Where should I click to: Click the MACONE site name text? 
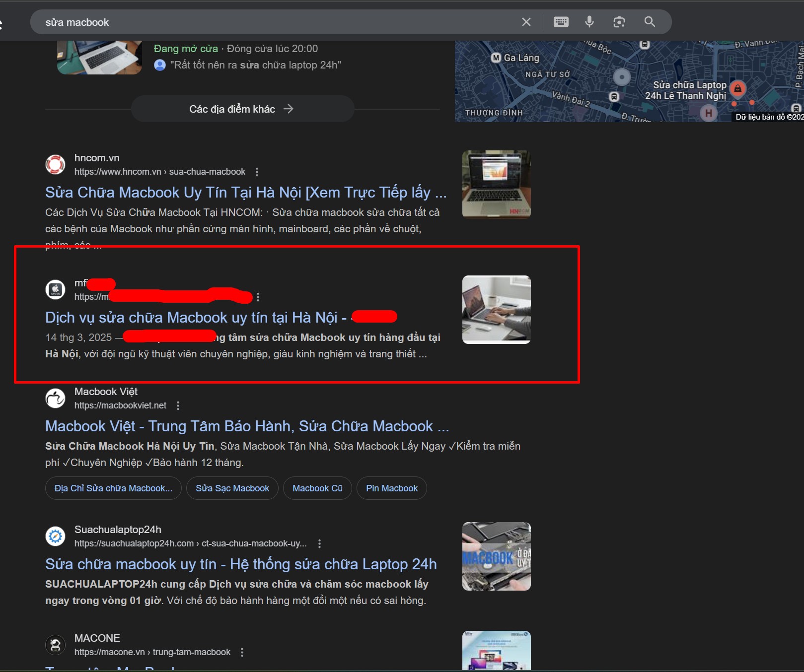tap(97, 638)
